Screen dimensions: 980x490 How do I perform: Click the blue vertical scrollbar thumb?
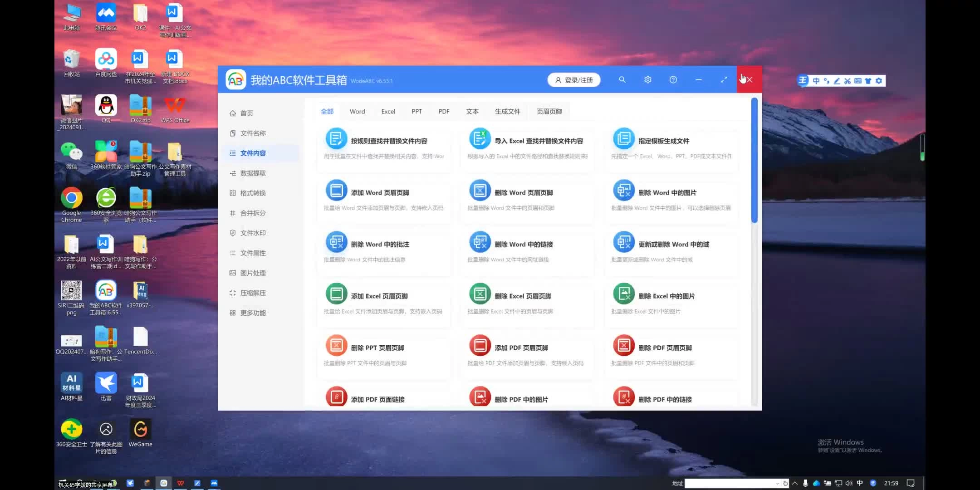[x=754, y=161]
